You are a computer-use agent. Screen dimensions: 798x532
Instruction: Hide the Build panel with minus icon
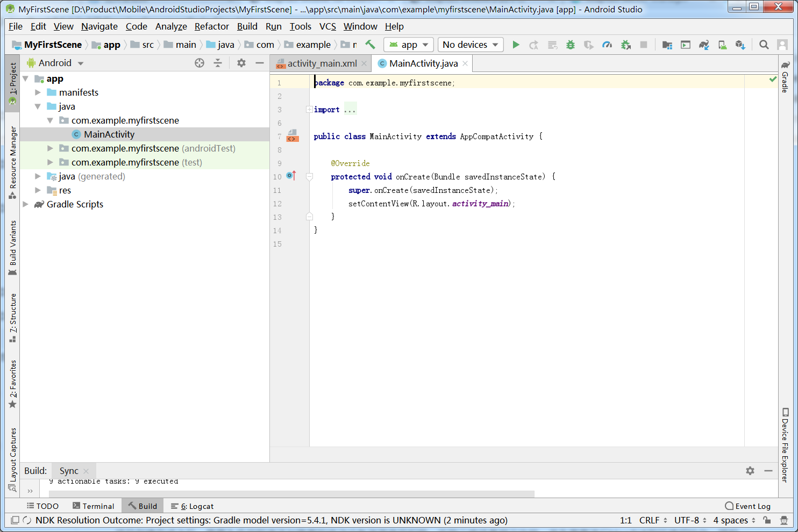[x=768, y=471]
